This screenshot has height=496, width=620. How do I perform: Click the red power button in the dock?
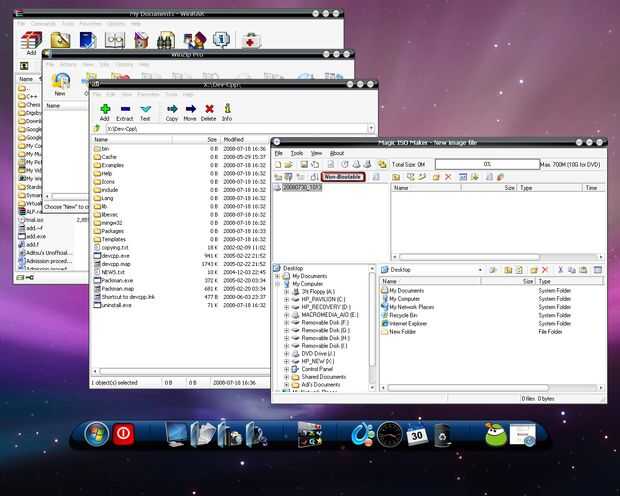coord(124,434)
